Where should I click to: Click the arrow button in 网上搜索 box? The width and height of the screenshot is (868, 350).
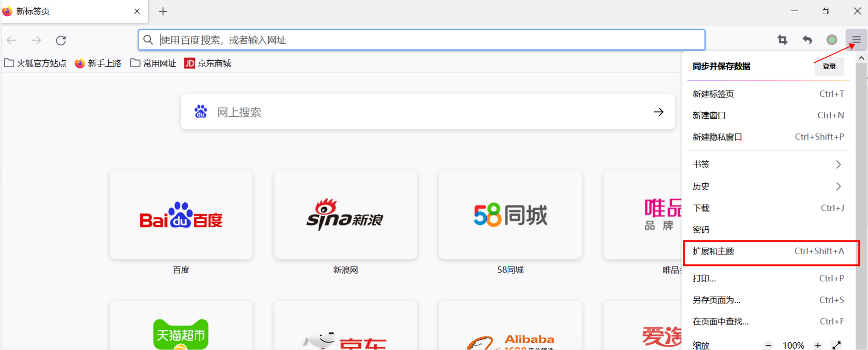click(658, 112)
